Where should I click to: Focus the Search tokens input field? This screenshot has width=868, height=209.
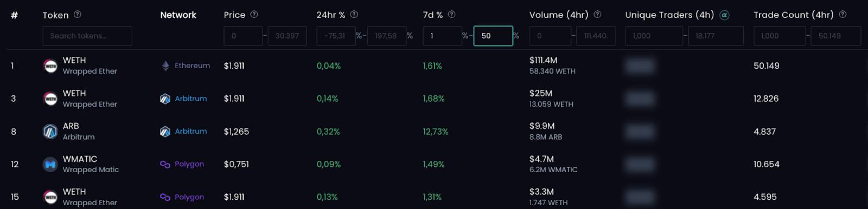[x=87, y=36]
